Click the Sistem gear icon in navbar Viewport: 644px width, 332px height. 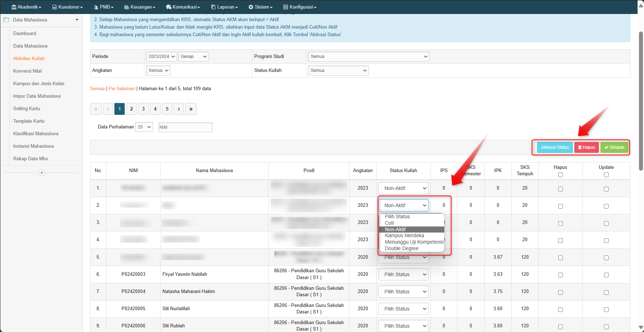pos(251,7)
